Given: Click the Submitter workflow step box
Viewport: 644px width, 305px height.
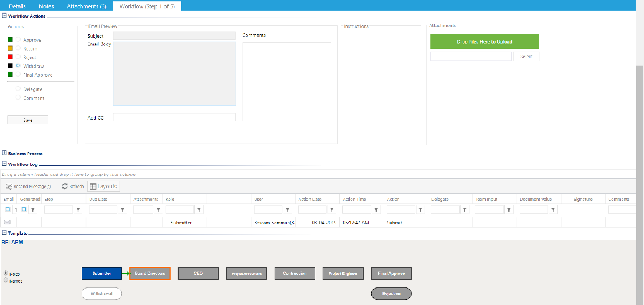Looking at the screenshot, I should (x=102, y=273).
